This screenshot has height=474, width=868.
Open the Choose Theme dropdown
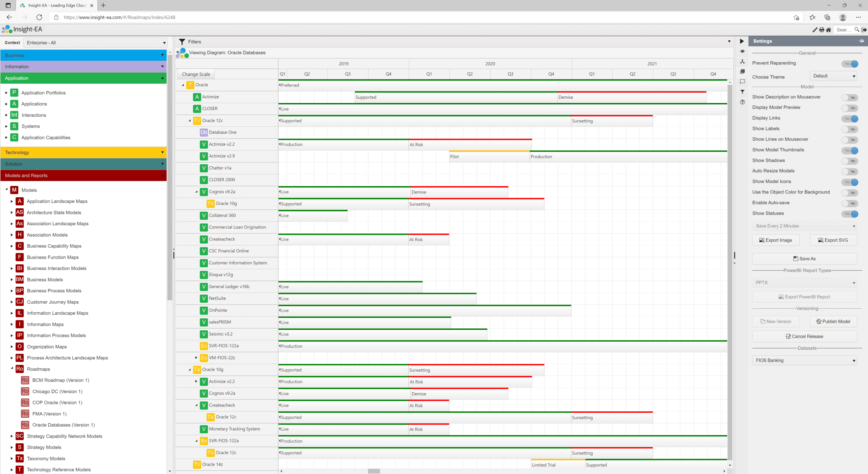(x=833, y=76)
